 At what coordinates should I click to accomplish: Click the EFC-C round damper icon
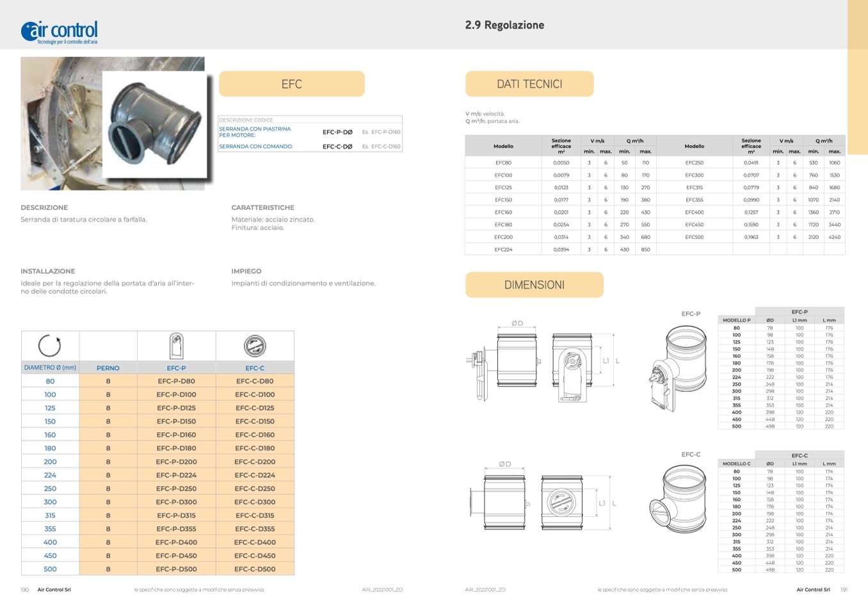(x=255, y=346)
